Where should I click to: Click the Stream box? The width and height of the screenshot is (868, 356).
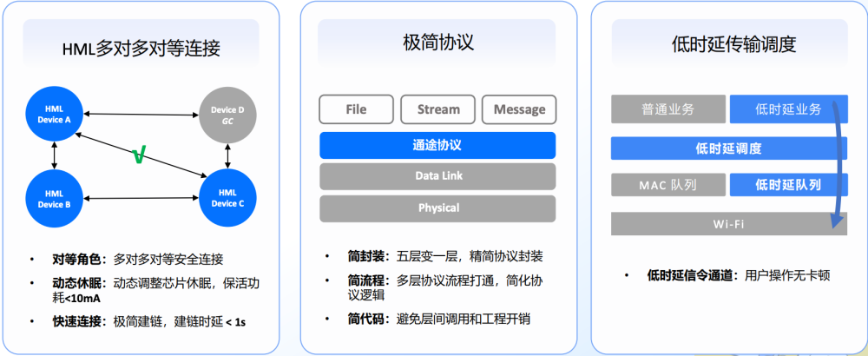(x=437, y=109)
